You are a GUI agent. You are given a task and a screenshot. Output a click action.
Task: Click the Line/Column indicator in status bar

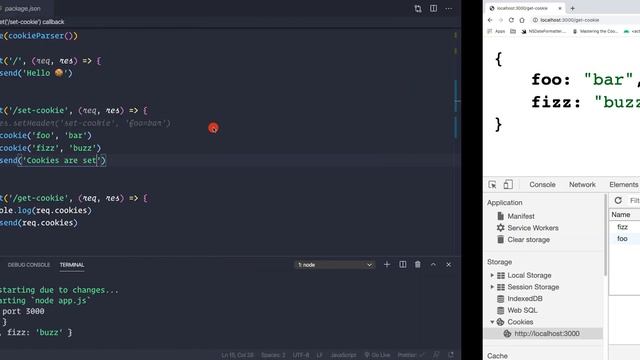tap(237, 355)
